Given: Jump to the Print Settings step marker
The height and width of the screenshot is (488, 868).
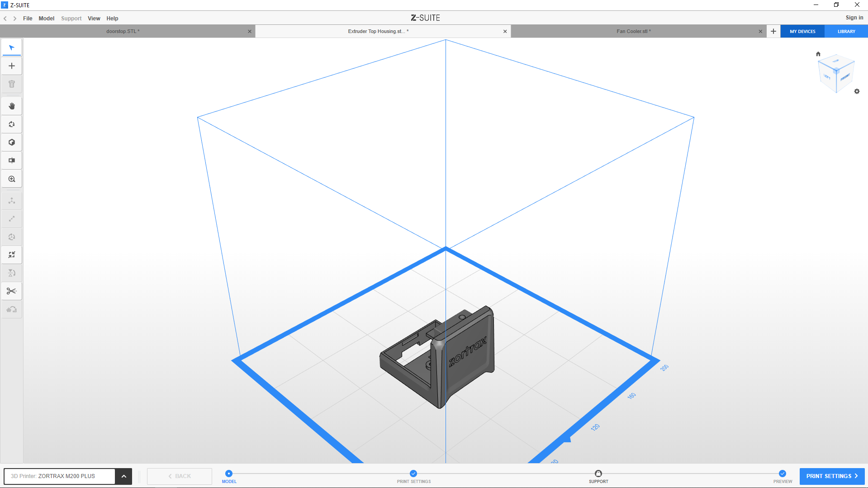Looking at the screenshot, I should pyautogui.click(x=413, y=474).
